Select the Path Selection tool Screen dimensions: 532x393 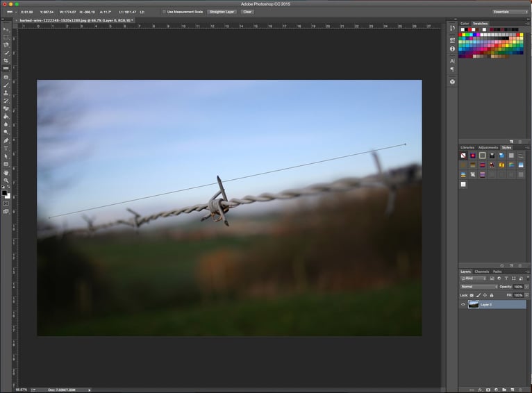click(x=6, y=156)
